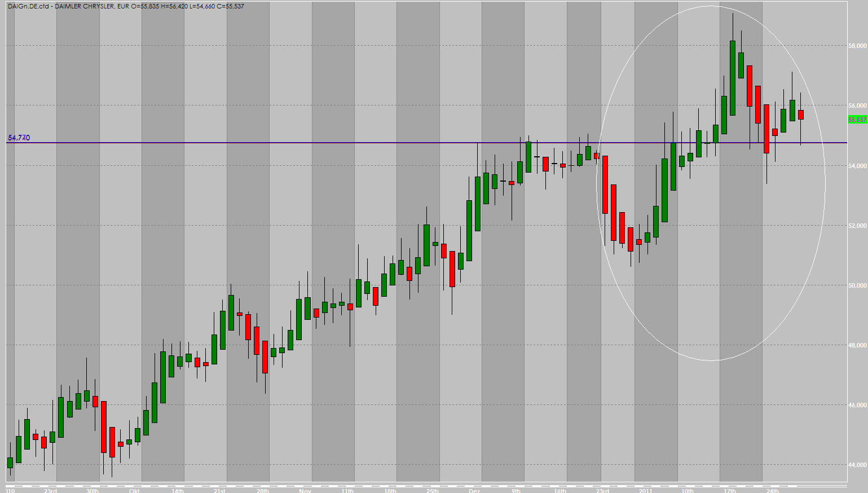Click the 52,000 price axis label
This screenshot has height=493, width=868.
857,226
